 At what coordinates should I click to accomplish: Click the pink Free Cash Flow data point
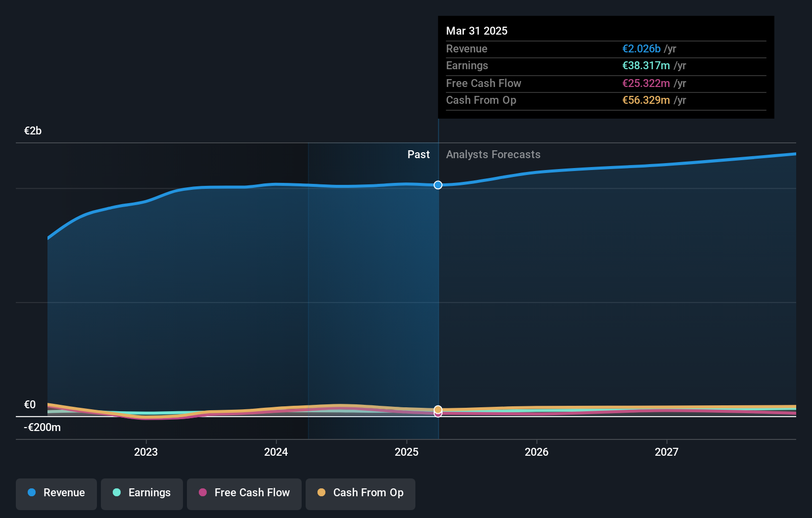click(438, 414)
